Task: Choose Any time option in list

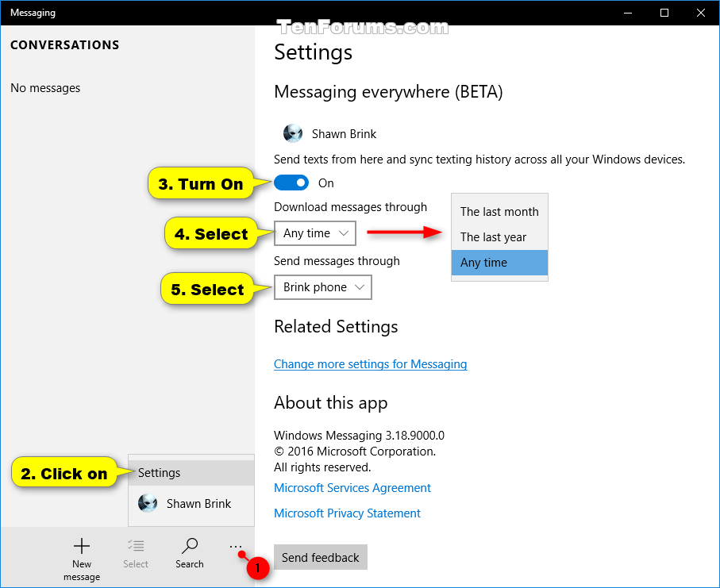Action: click(499, 263)
